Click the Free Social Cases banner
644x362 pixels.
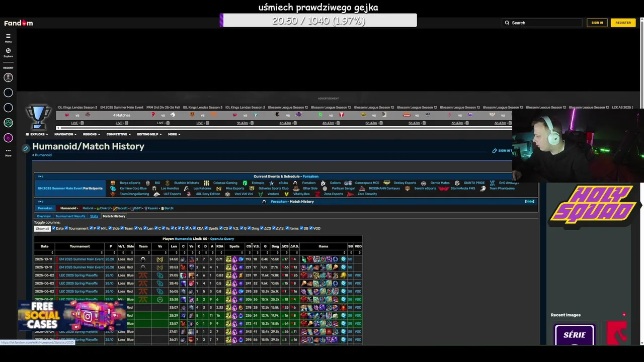72,316
